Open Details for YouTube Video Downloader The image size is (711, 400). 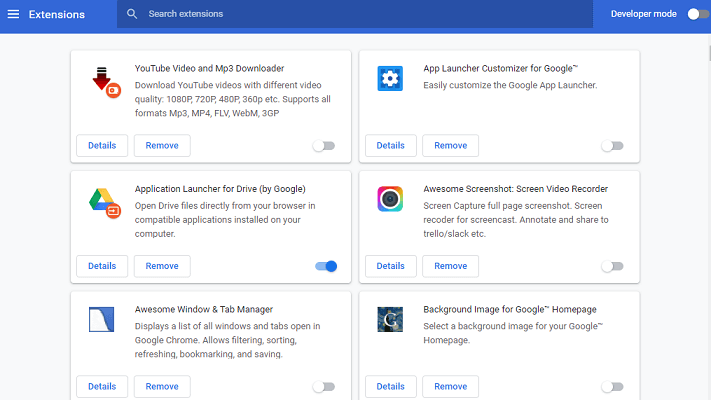click(102, 146)
